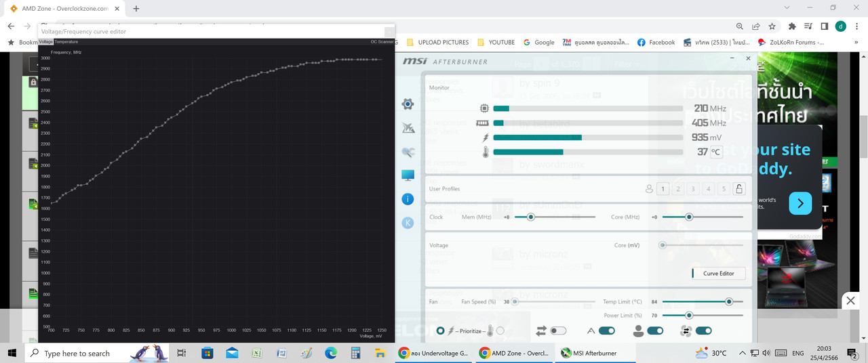Toggle the user-defined fan control switch

point(655,330)
